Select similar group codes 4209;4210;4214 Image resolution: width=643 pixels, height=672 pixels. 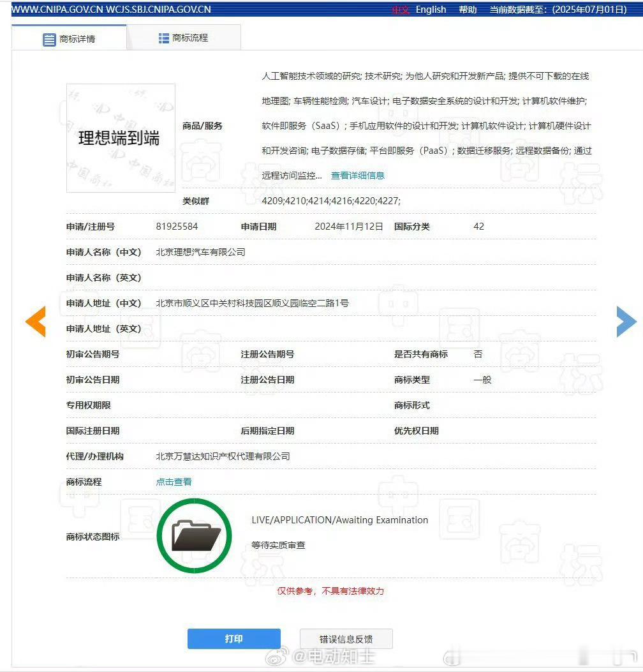point(297,200)
